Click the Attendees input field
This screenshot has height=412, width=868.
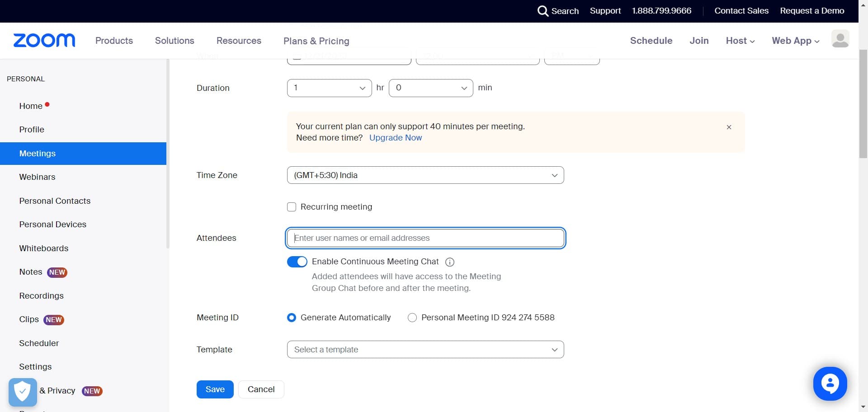tap(425, 238)
